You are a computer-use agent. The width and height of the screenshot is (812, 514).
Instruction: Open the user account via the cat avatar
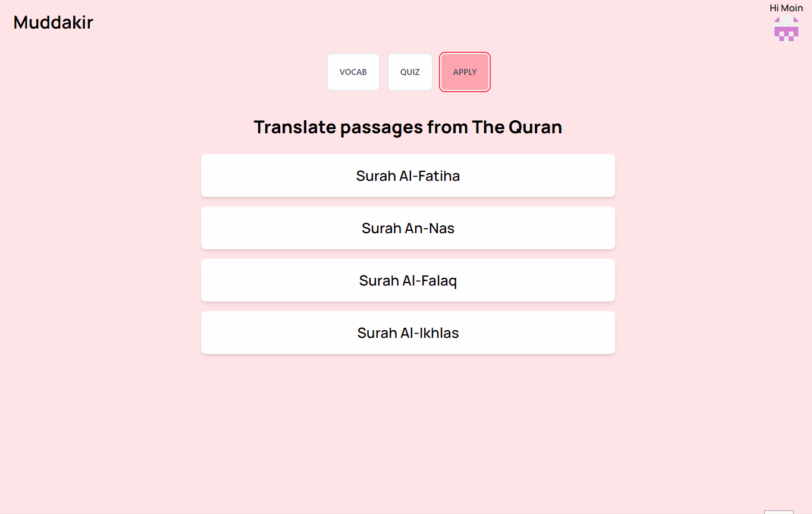coord(786,28)
